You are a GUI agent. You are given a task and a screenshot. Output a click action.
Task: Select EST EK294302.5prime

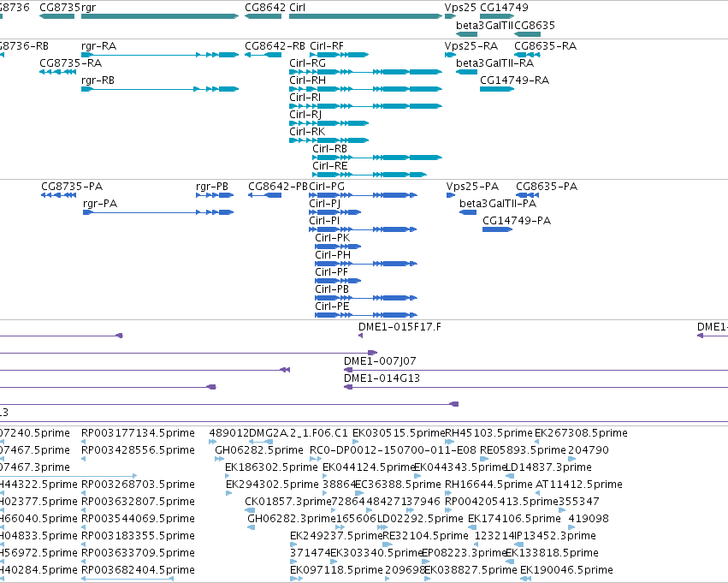[x=229, y=493]
